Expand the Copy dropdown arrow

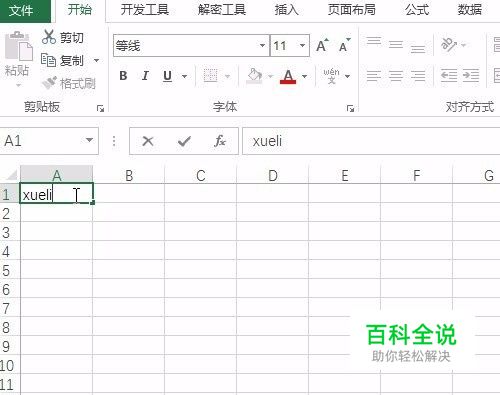click(96, 61)
